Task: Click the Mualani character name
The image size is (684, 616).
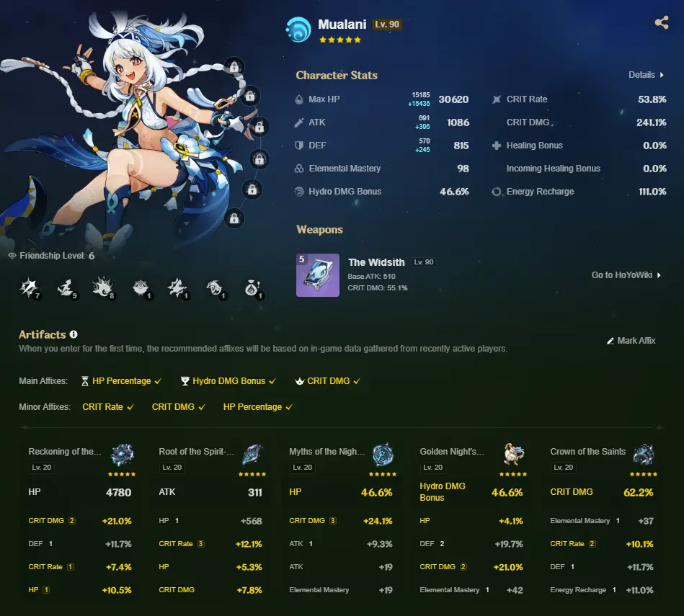Action: pyautogui.click(x=342, y=24)
